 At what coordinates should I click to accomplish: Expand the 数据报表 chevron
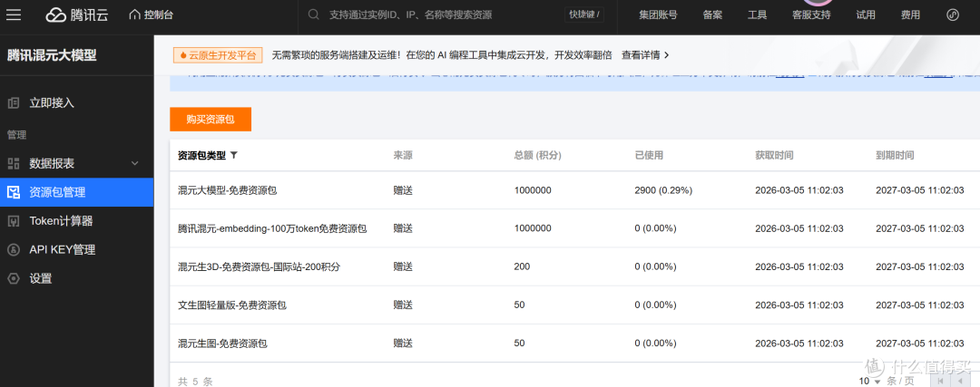click(134, 163)
